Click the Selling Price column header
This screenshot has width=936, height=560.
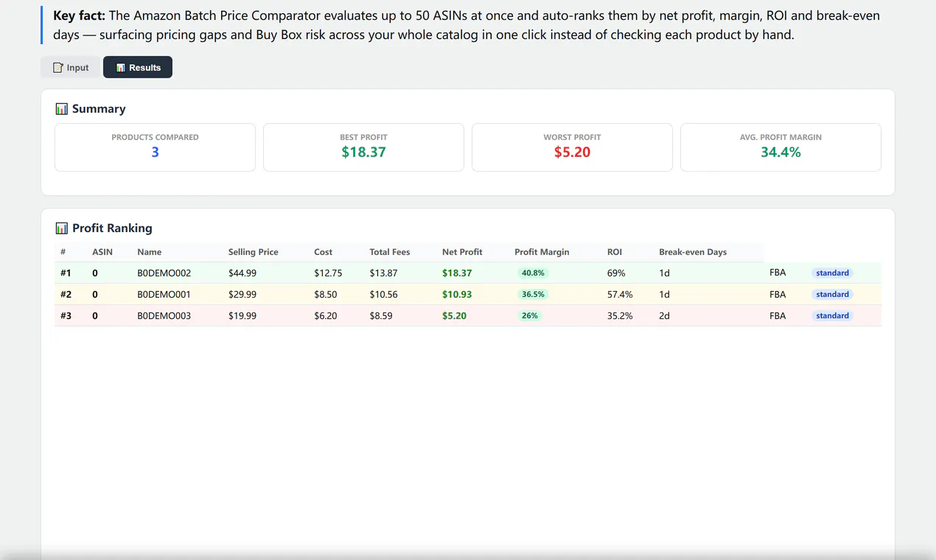(253, 252)
